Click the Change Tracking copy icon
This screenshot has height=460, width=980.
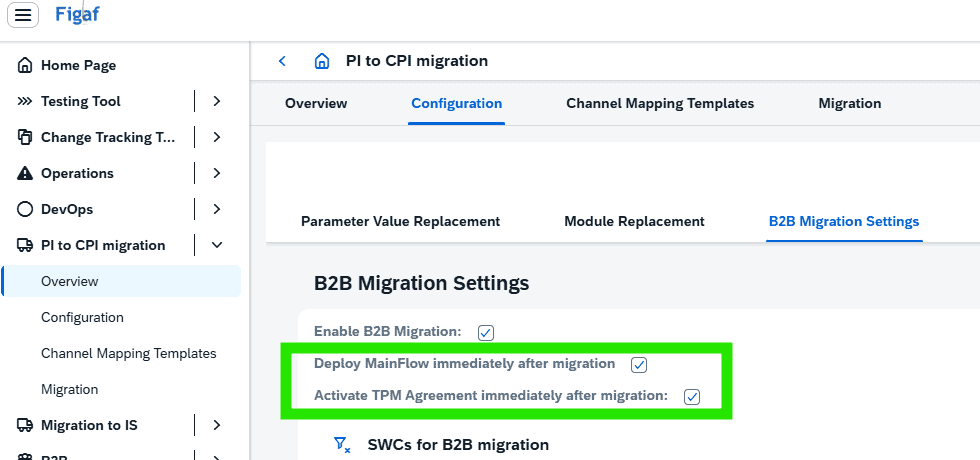[x=24, y=137]
